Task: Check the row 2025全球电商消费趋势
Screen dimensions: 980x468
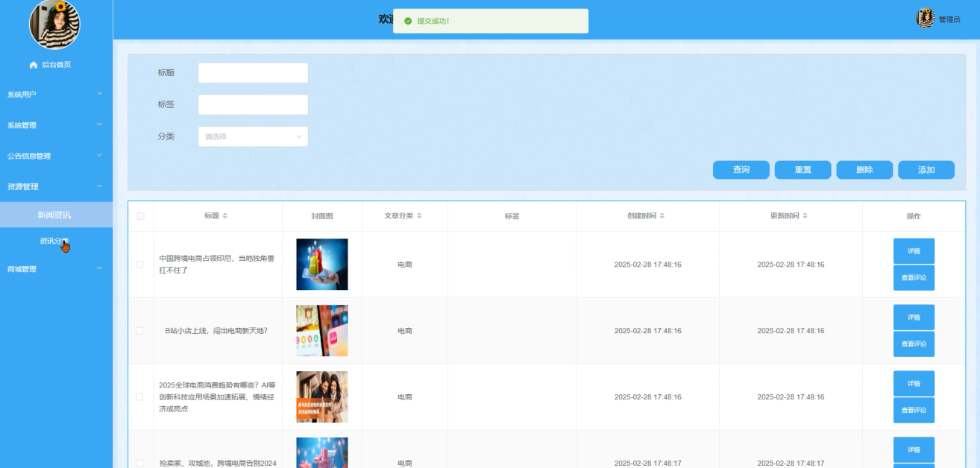Action: tap(139, 397)
